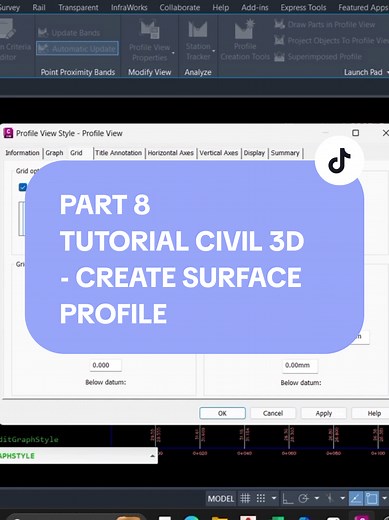The image size is (389, 520).
Task: Open the object snap dropdown arrow
Action: click(x=384, y=499)
